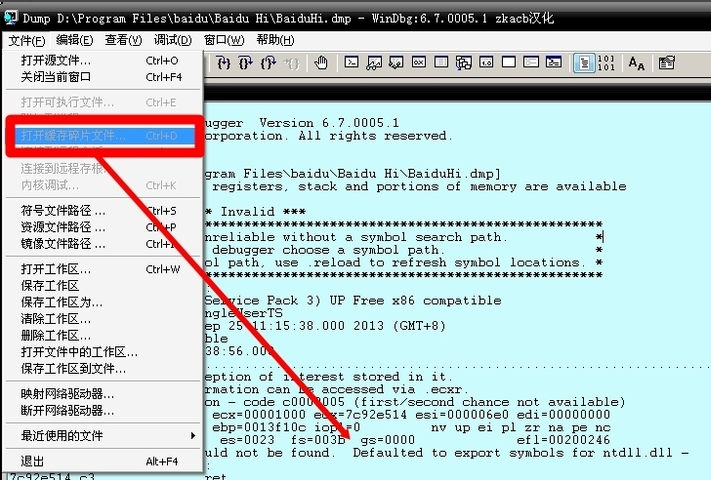Open the 窗口(W) menu
This screenshot has width=711, height=480.
pyautogui.click(x=224, y=40)
